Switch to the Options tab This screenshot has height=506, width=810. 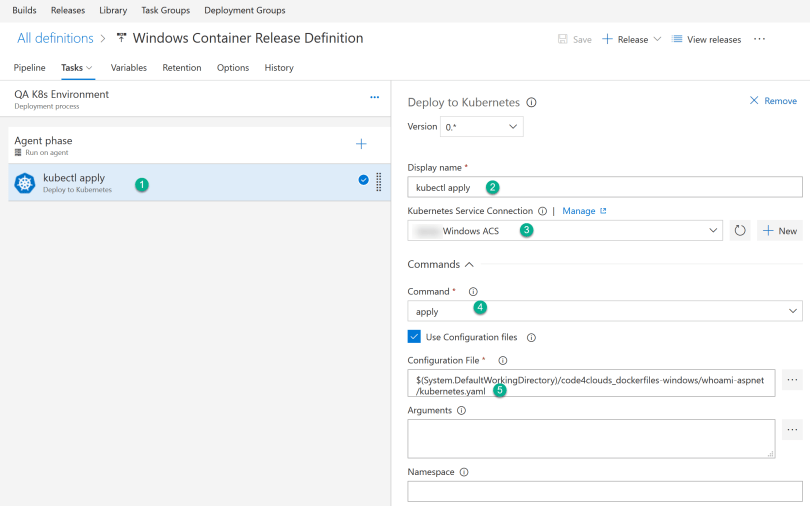[x=233, y=68]
